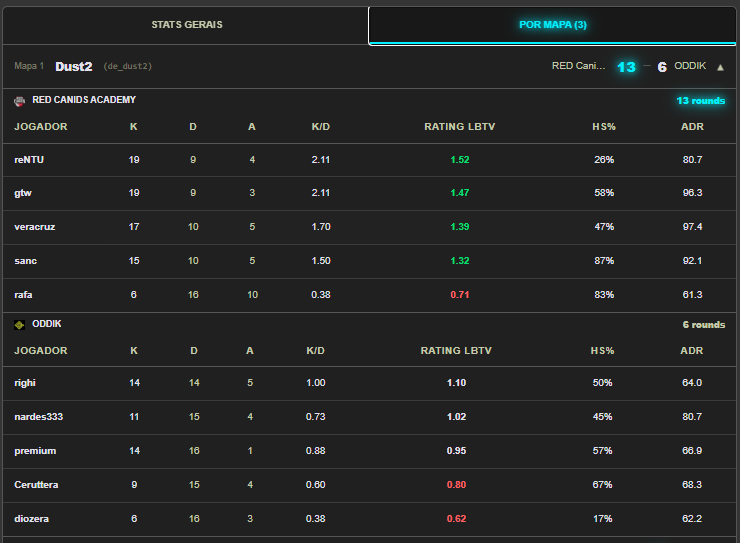This screenshot has width=740, height=543.
Task: Click sanc's HS% value 87%
Action: [604, 261]
